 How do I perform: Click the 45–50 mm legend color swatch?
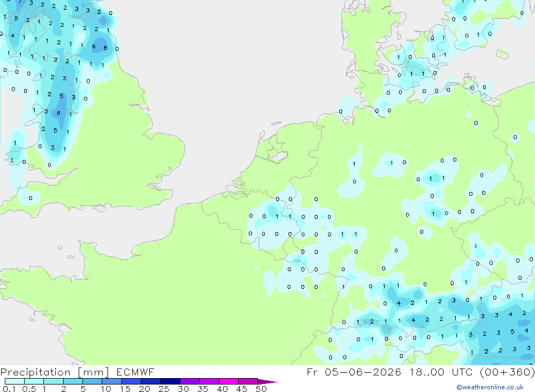point(248,381)
